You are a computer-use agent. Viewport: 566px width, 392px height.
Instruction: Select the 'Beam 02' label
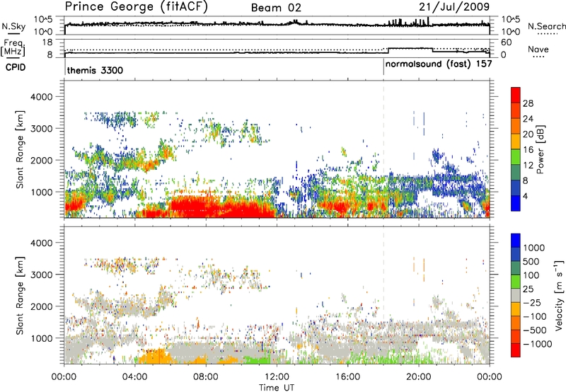point(276,8)
